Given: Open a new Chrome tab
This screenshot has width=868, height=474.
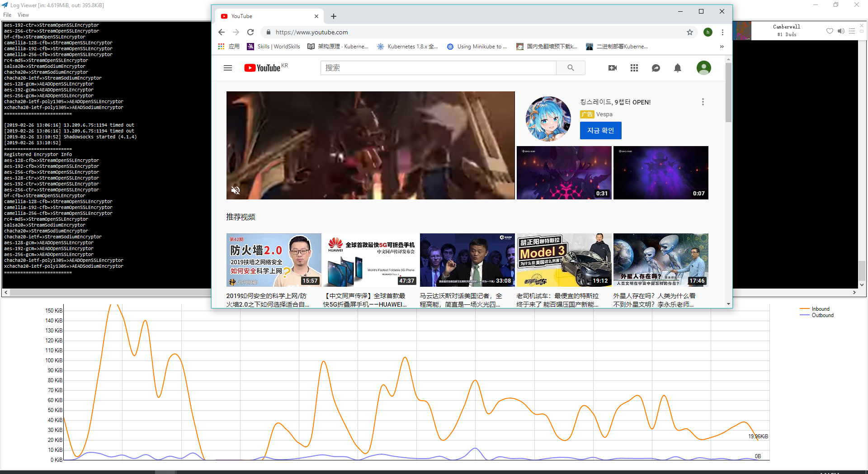Looking at the screenshot, I should click(x=334, y=16).
